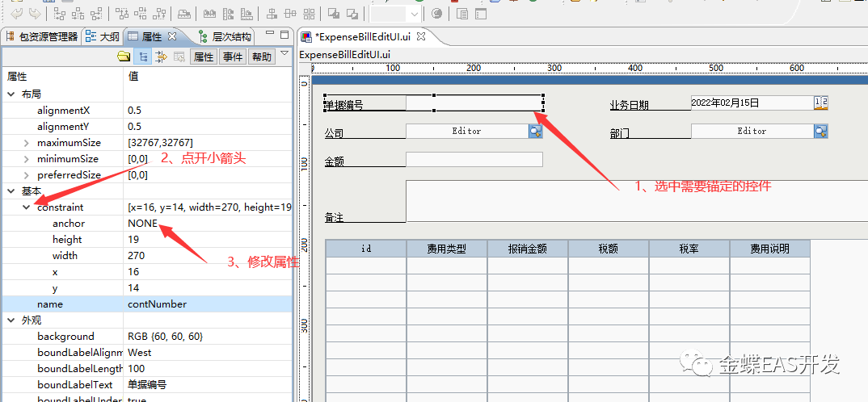
Task: Switch to the 包资源管理器 tab
Action: pyautogui.click(x=42, y=37)
